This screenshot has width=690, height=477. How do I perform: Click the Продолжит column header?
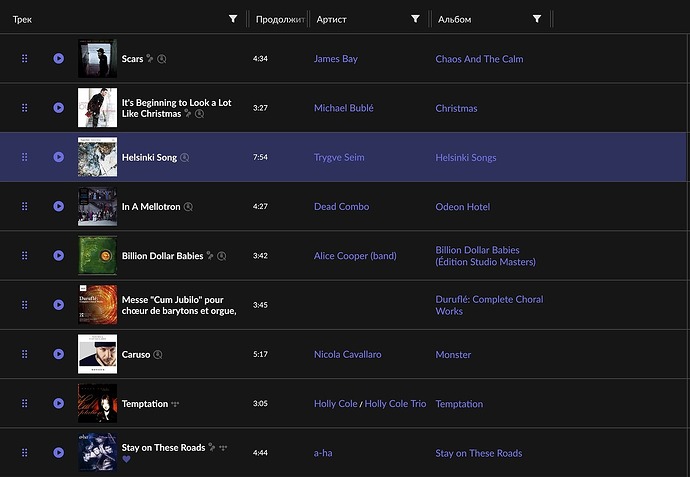tap(279, 19)
